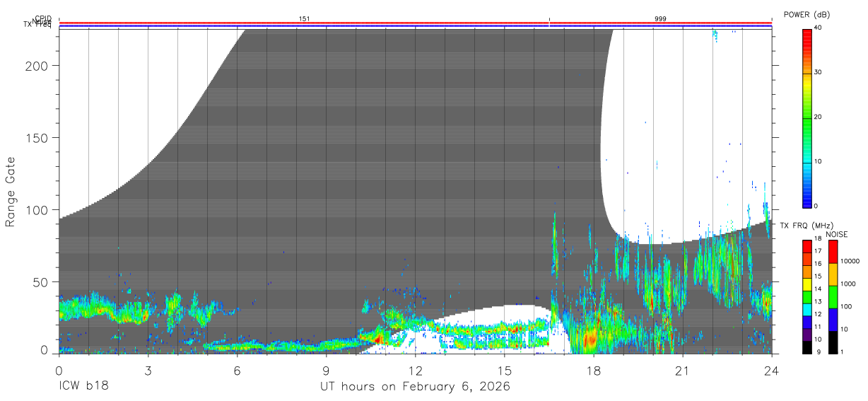Click the 3 tick label on time axis
Image resolution: width=868 pixels, height=401 pixels.
[148, 370]
